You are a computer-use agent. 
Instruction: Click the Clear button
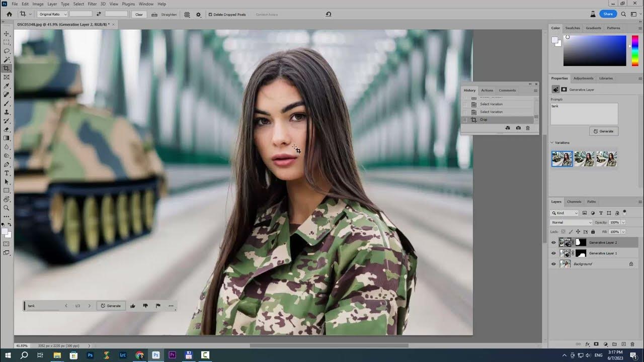click(x=139, y=15)
